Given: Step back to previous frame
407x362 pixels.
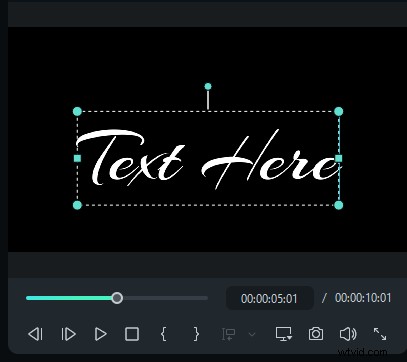Looking at the screenshot, I should click(x=35, y=334).
